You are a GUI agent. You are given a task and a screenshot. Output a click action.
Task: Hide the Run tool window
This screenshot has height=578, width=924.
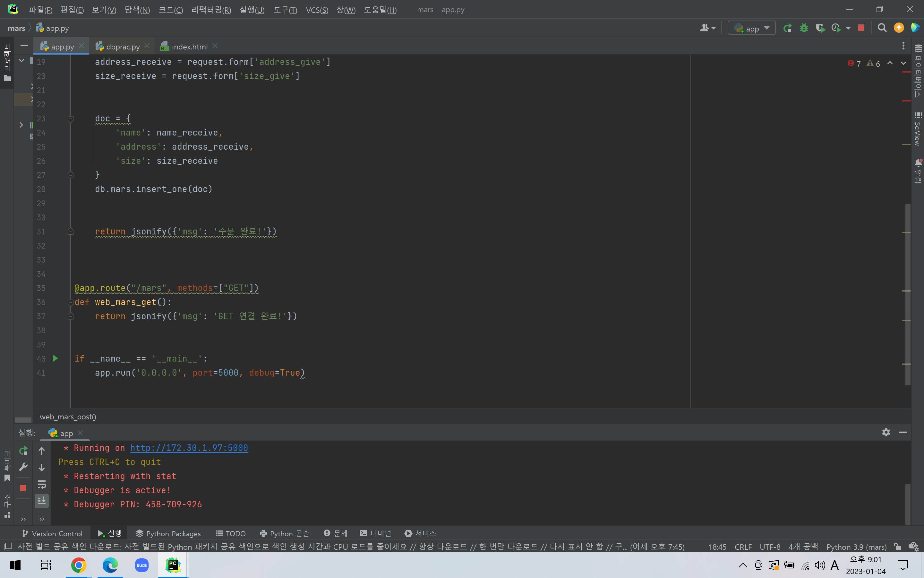coord(903,432)
